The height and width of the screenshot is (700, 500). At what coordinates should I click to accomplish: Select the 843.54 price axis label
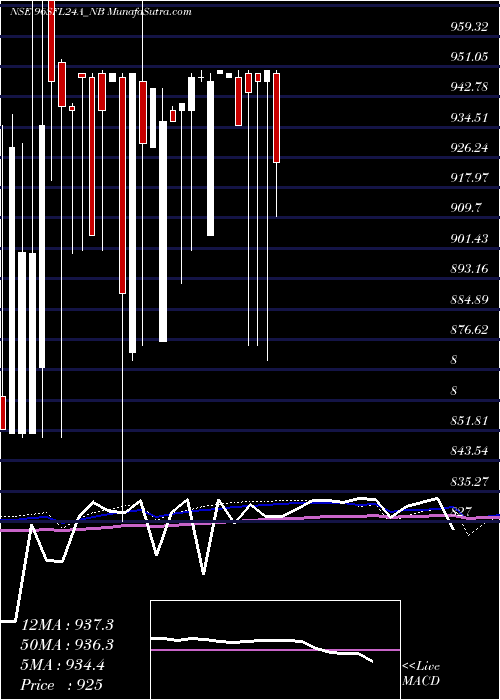coord(469,451)
